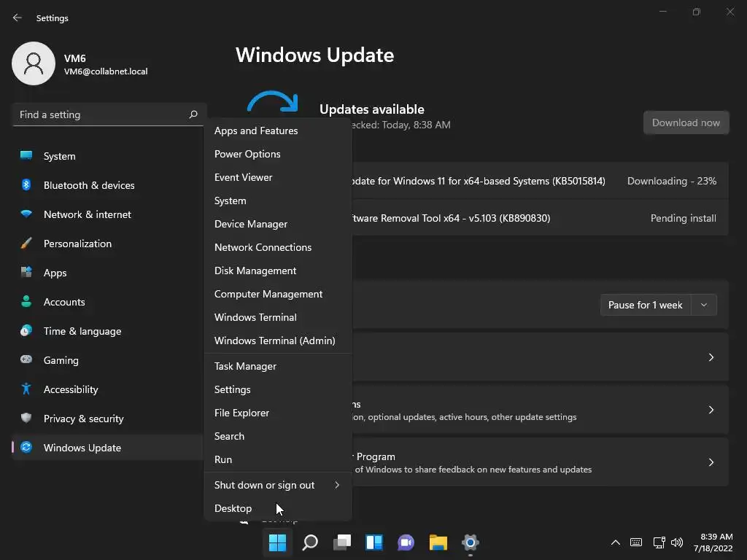Show hidden tray icons chevron

point(616,542)
